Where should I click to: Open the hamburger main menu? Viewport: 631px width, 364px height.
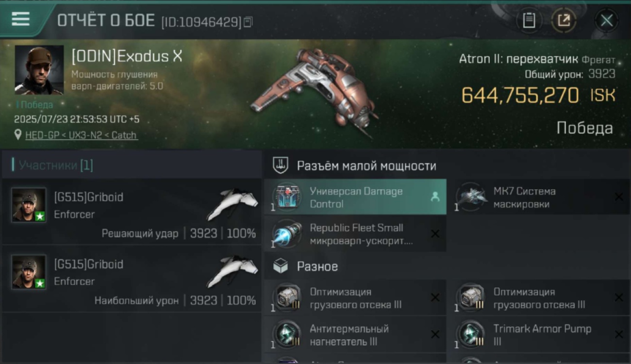click(x=20, y=19)
